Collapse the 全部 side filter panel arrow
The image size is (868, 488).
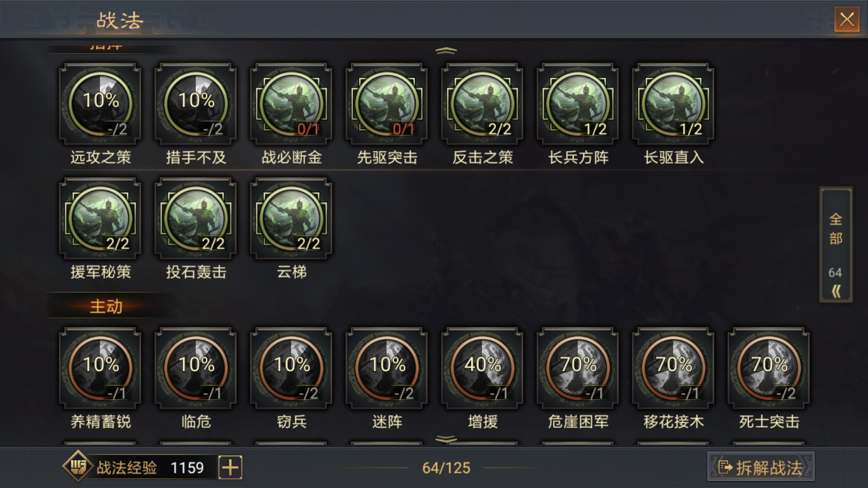(836, 291)
